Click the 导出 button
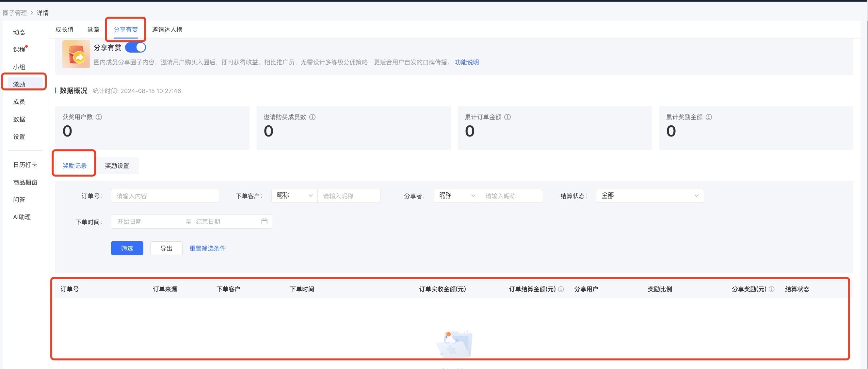Viewport: 868px width, 369px height. 166,249
